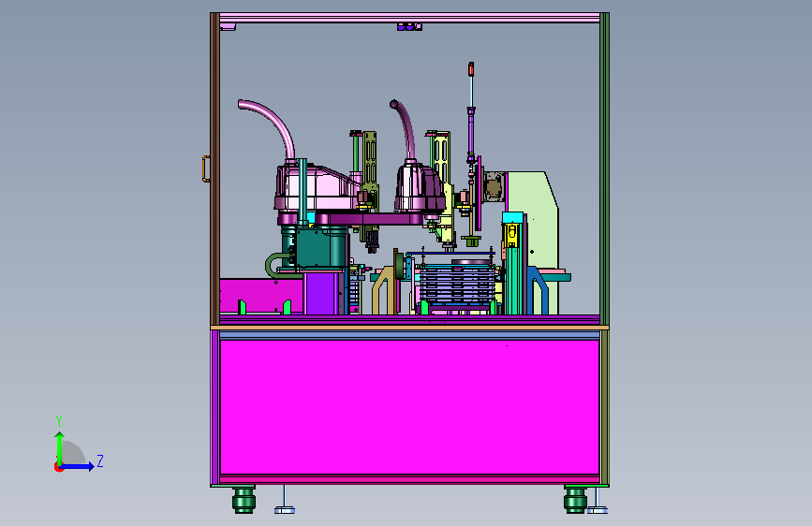Select the bottom-left green caster wheel
The height and width of the screenshot is (526, 812).
(244, 500)
